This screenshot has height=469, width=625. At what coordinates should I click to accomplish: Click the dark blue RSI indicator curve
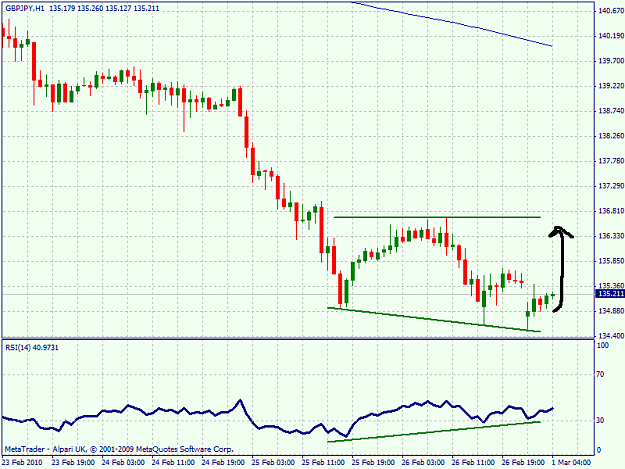(279, 428)
